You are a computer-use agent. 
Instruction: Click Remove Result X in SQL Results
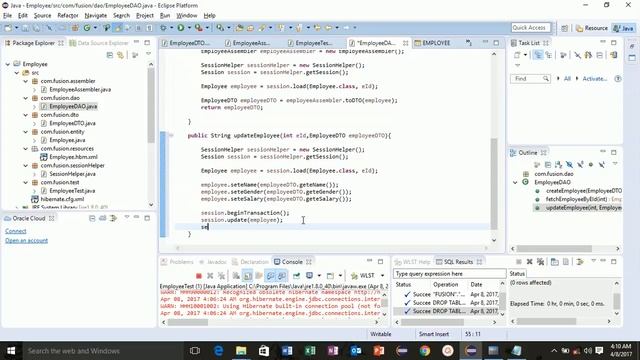[529, 262]
